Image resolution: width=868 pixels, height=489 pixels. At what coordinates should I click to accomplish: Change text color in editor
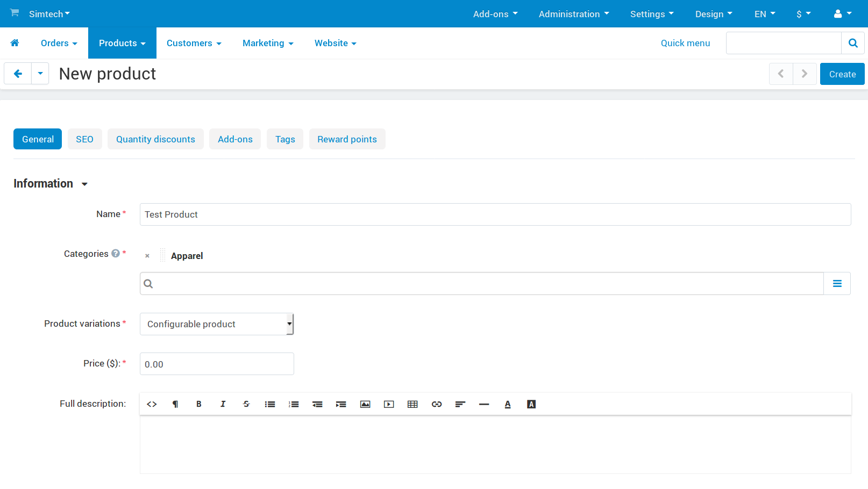pos(508,404)
